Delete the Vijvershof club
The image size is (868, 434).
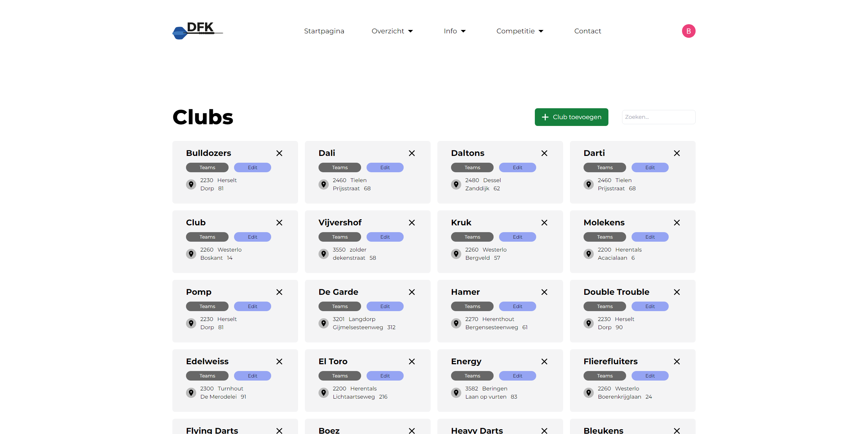[412, 223]
